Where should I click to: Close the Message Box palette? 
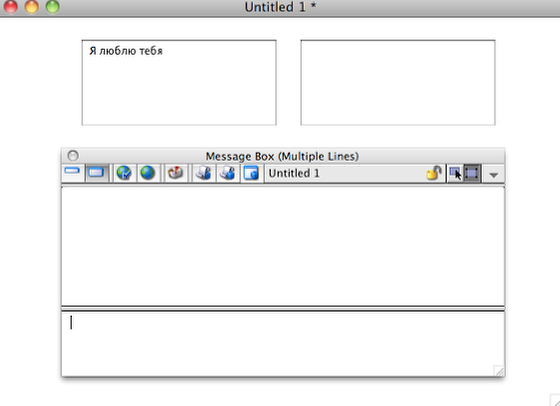[73, 156]
